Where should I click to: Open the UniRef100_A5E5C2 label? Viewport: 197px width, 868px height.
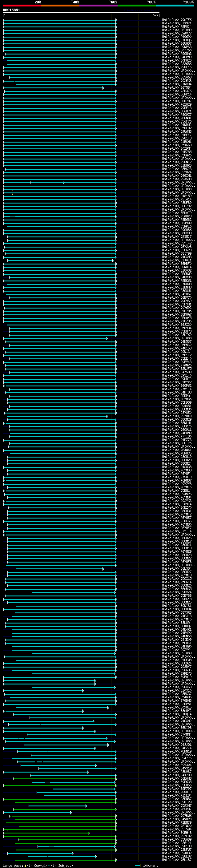tap(177, 345)
